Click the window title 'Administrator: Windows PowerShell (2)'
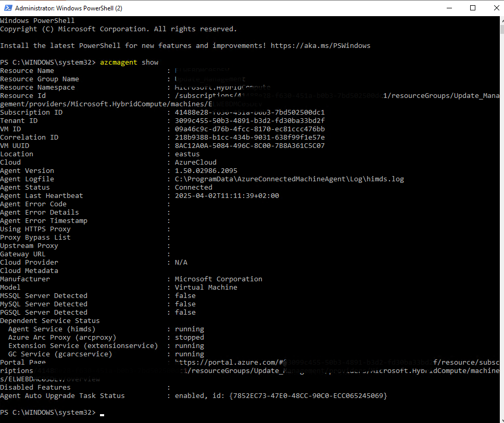 click(69, 8)
